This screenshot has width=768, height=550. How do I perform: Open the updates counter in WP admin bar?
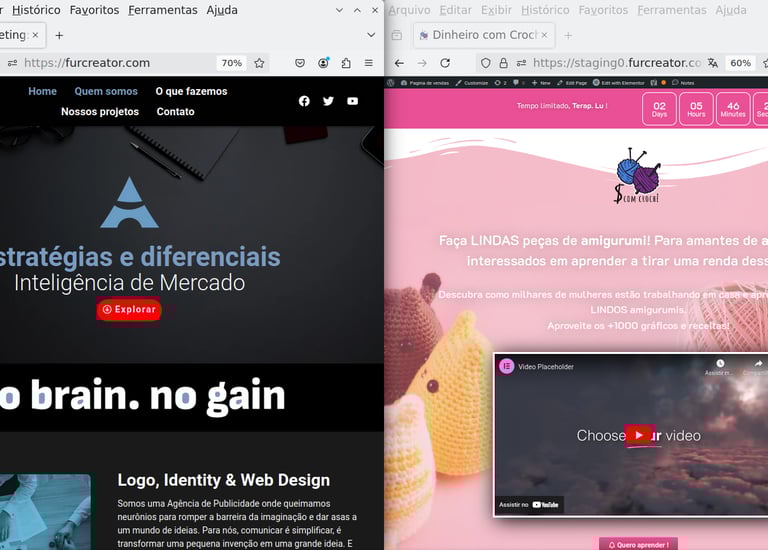coord(500,83)
